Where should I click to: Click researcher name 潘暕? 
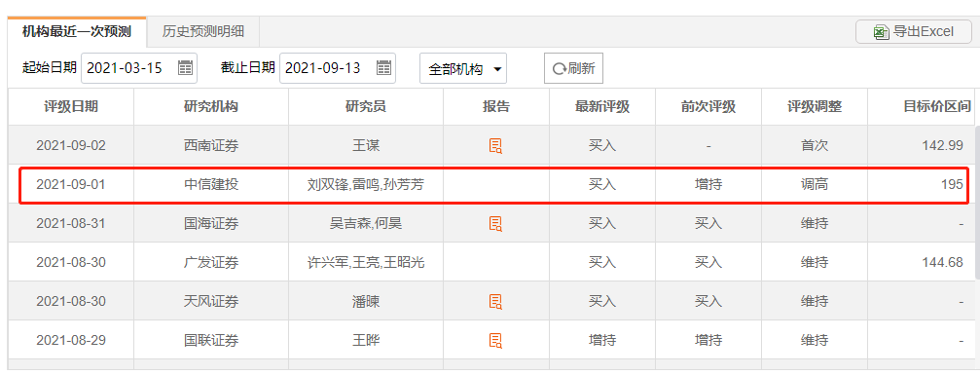pyautogui.click(x=366, y=302)
